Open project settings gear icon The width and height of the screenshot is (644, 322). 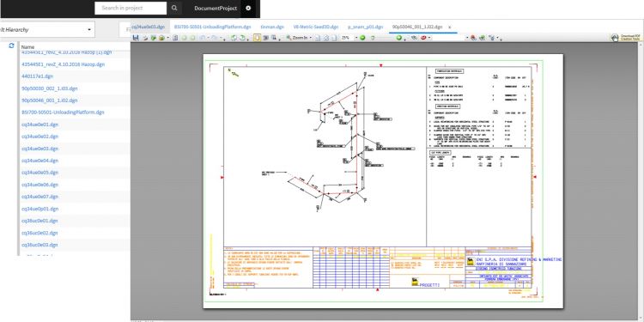(x=247, y=8)
